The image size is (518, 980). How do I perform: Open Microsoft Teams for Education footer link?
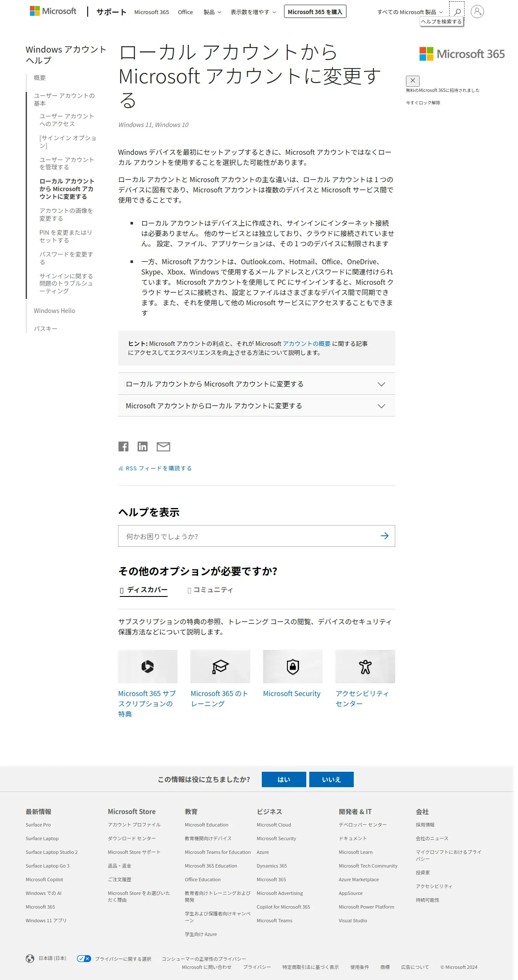coord(218,852)
